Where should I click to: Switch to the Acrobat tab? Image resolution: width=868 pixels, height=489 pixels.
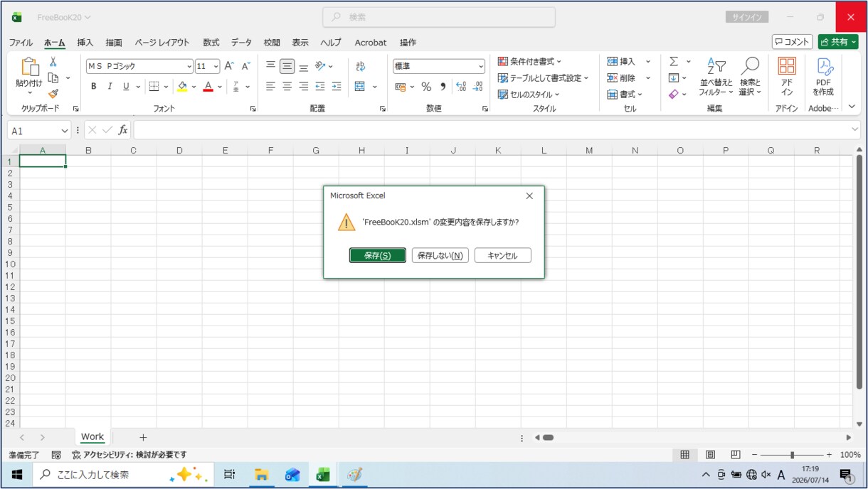click(x=371, y=43)
